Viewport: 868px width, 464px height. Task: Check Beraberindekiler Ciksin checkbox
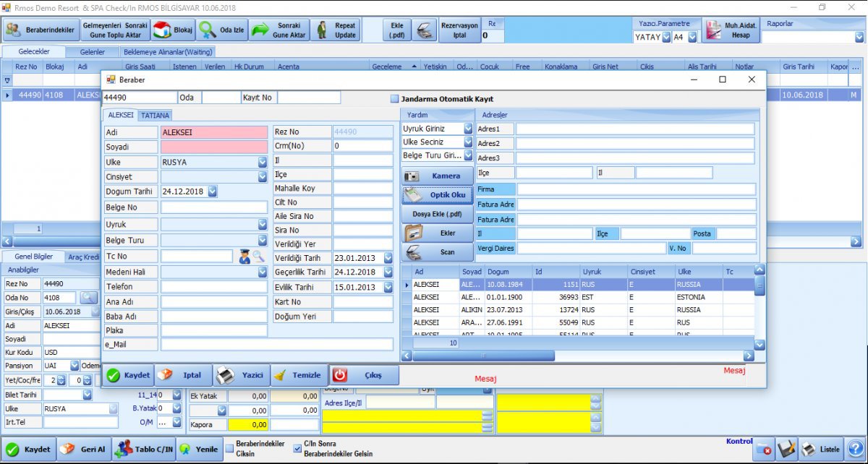(x=230, y=448)
